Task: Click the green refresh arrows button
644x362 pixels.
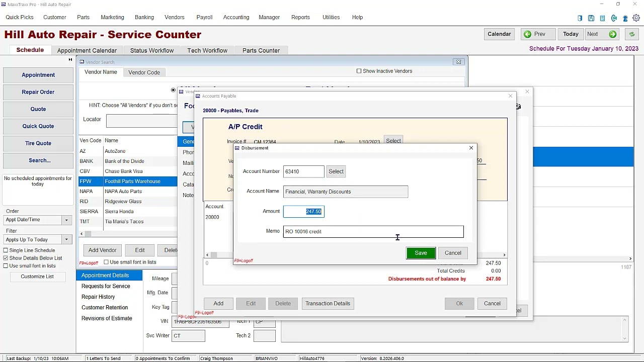Action: [x=631, y=34]
